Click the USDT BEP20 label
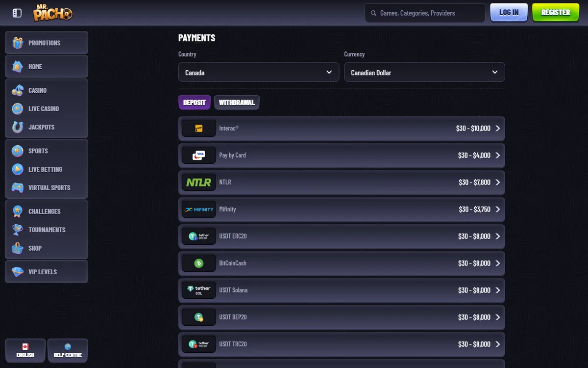The image size is (588, 368). 233,317
